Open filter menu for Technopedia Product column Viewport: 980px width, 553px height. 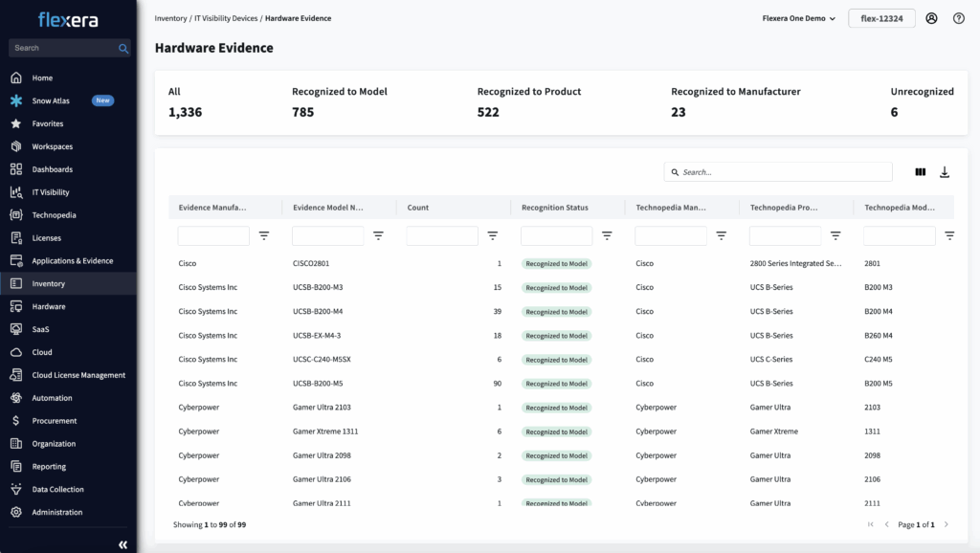(835, 235)
